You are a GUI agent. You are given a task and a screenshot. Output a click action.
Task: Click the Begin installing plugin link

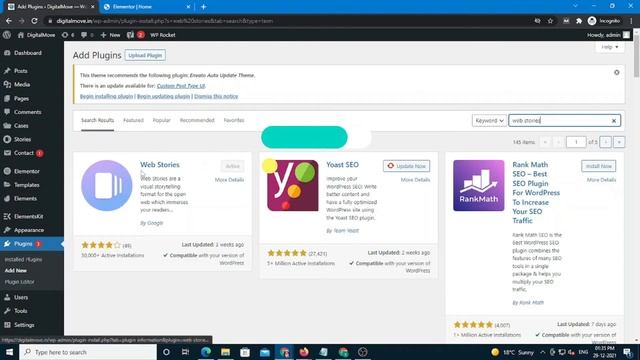[107, 96]
